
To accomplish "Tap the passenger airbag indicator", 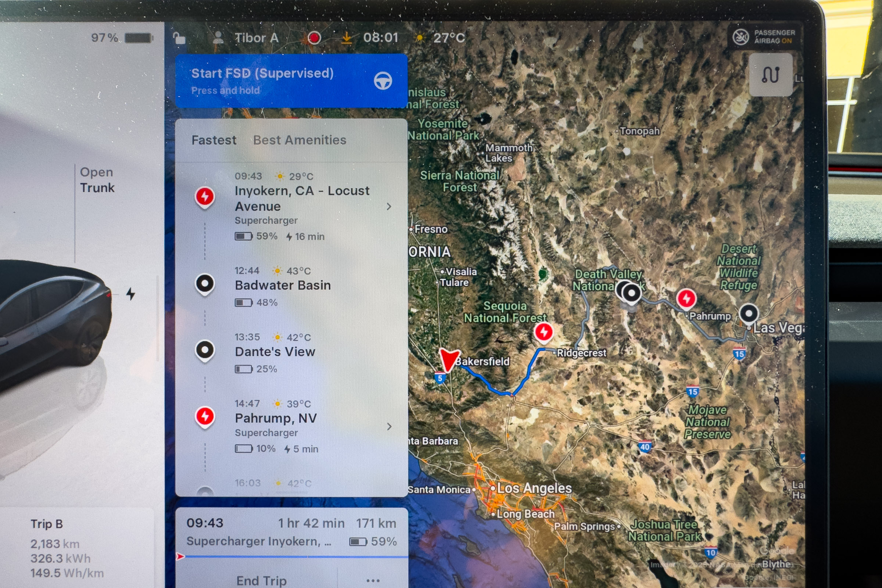I will [x=764, y=37].
